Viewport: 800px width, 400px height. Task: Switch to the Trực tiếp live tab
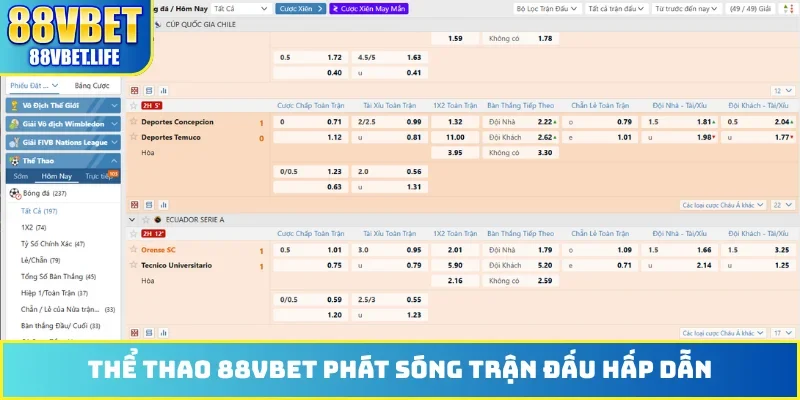pyautogui.click(x=100, y=176)
